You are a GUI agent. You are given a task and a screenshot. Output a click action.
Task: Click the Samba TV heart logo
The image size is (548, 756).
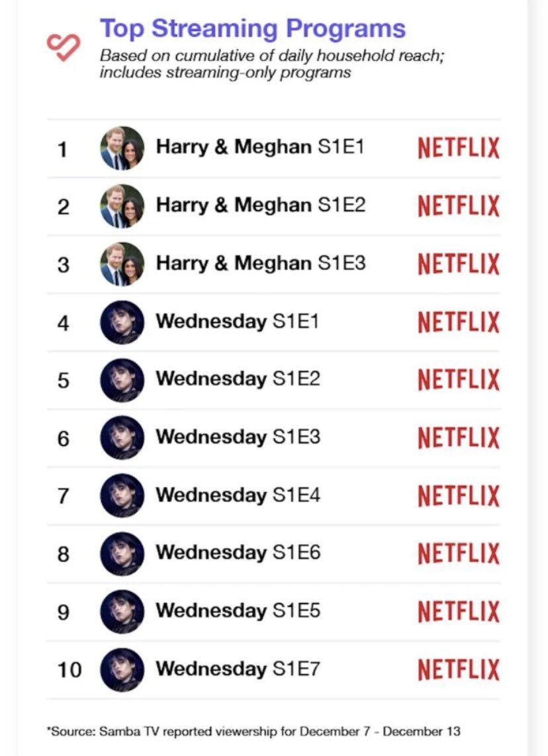63,46
